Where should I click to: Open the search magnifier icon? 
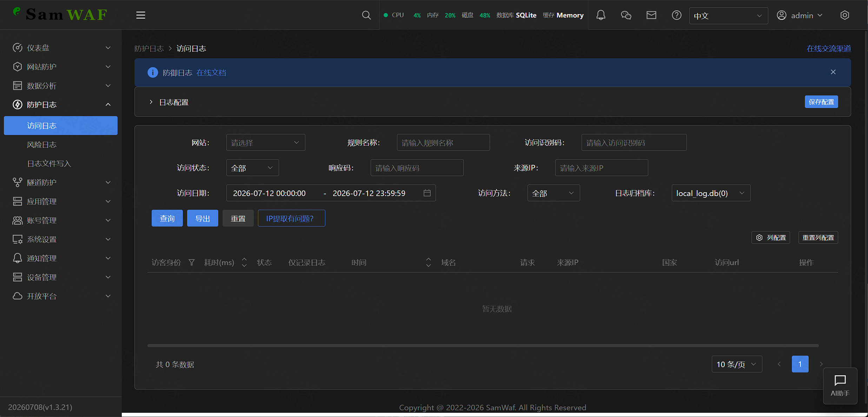[366, 15]
